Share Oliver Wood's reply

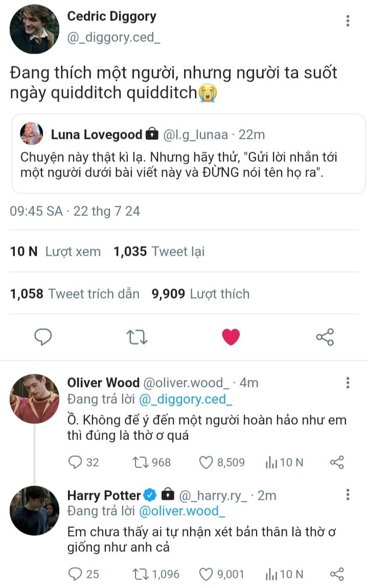pos(337,462)
